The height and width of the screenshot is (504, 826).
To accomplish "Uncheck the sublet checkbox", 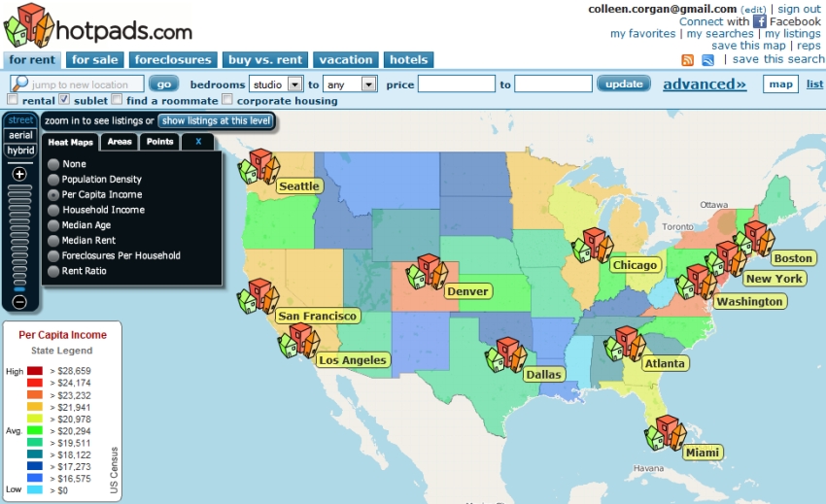I will tap(64, 99).
